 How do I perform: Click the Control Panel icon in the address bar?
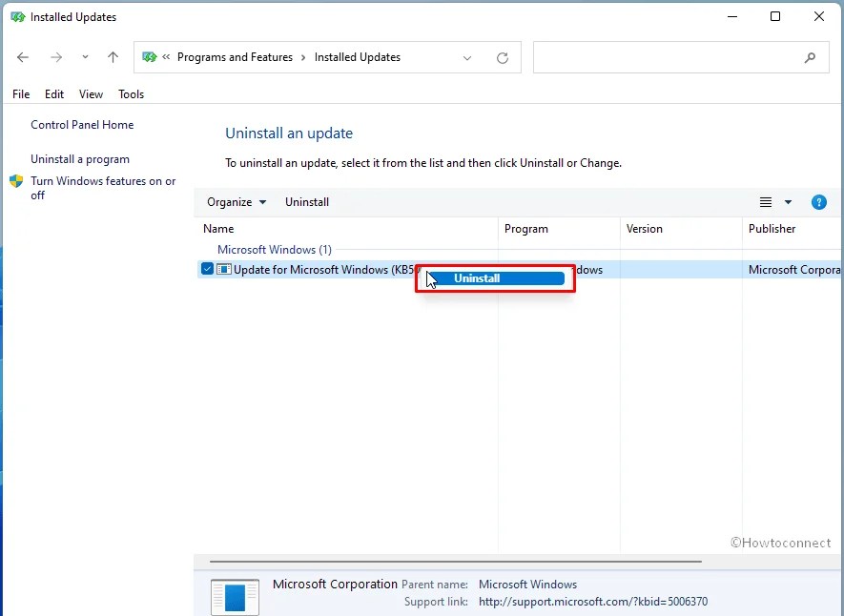pyautogui.click(x=150, y=57)
